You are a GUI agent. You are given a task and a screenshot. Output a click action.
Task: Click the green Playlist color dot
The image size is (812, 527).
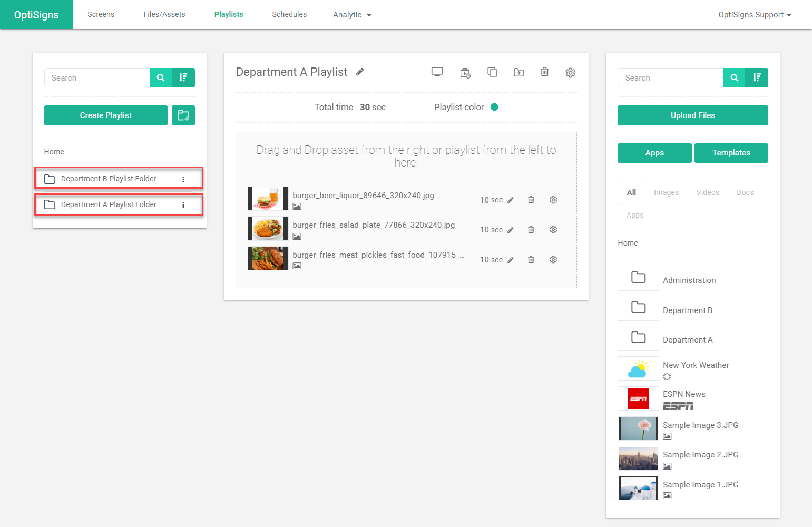(494, 107)
